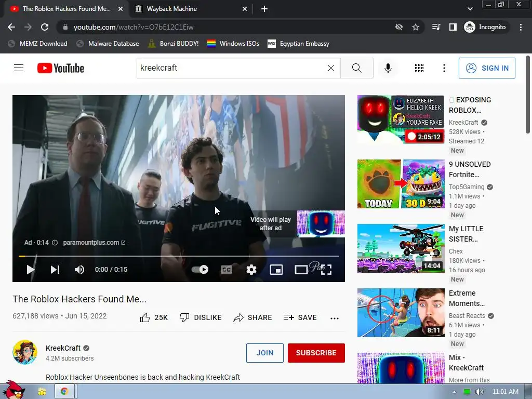
Task: Open third-party cookies blocked eye icon
Action: (399, 27)
